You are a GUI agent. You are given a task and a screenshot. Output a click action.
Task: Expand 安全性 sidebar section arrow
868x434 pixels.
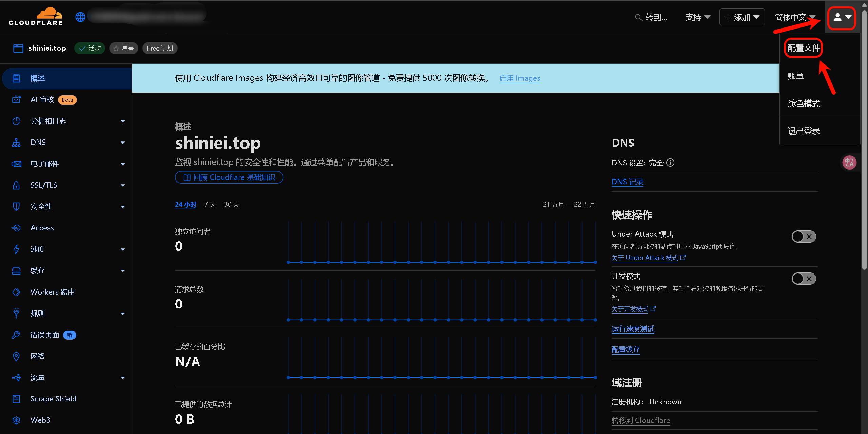[x=123, y=207]
